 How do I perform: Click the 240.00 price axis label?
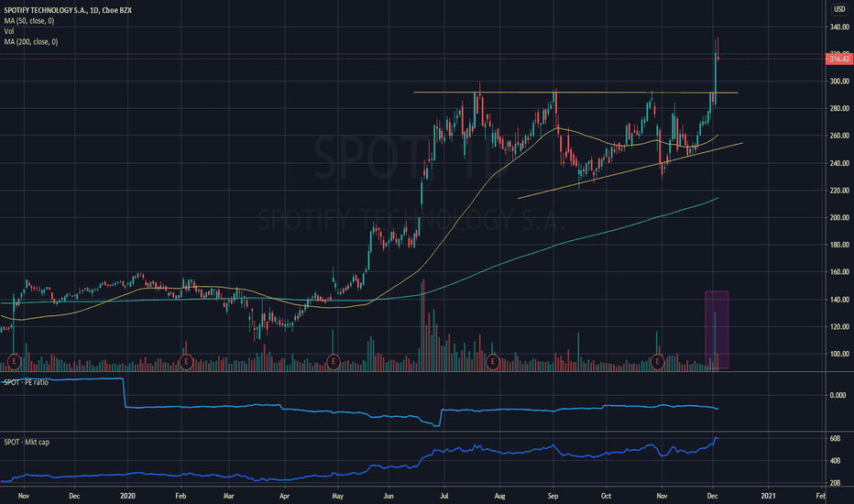(839, 163)
